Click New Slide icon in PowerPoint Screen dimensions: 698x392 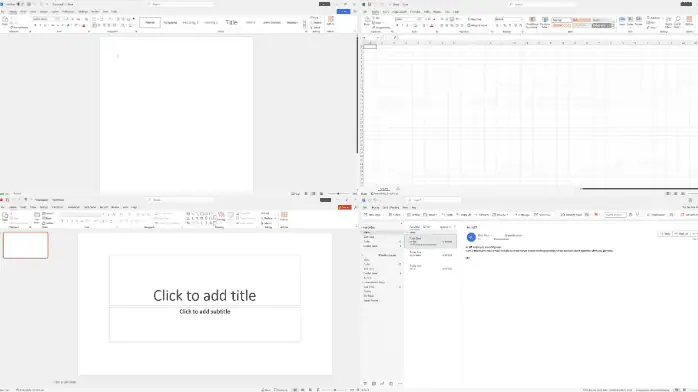point(37,218)
